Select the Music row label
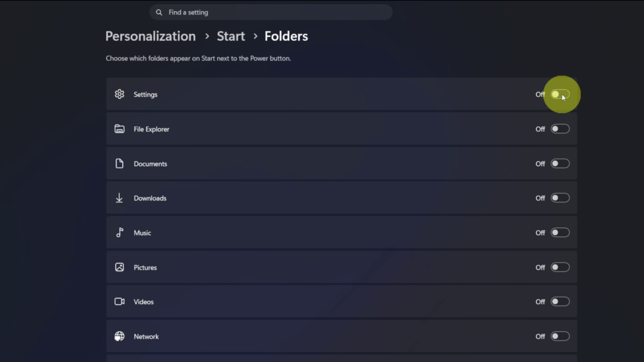Viewport: 644px width, 362px height. (143, 233)
